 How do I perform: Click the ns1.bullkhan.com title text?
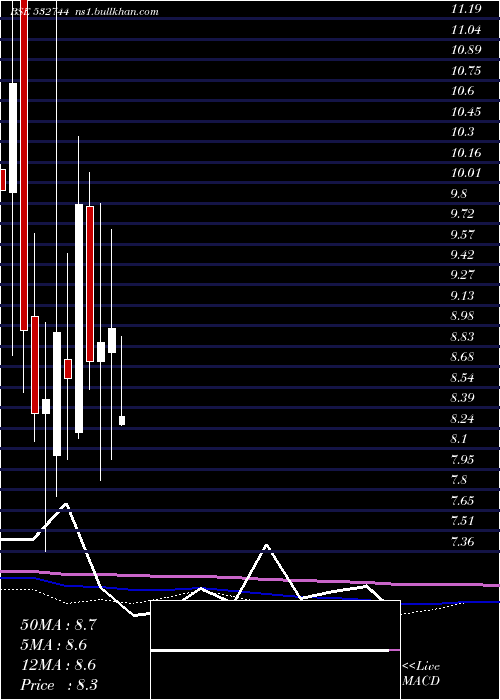coord(116,12)
